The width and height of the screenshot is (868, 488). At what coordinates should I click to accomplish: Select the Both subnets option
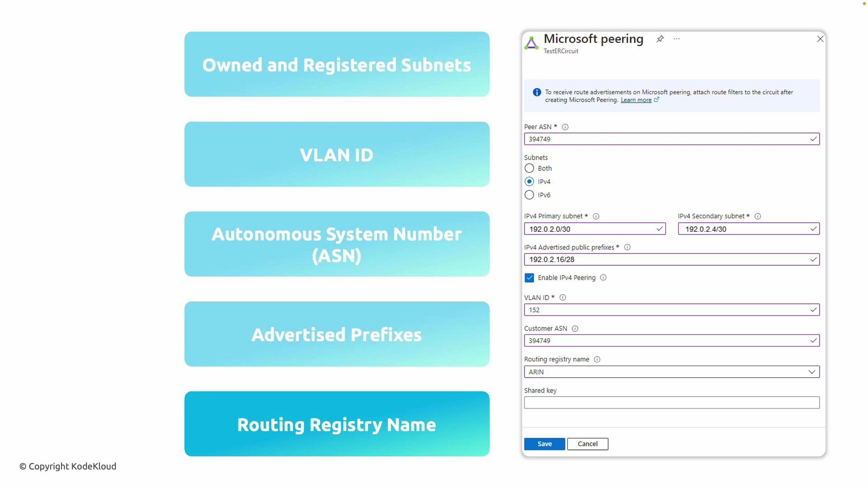[529, 168]
